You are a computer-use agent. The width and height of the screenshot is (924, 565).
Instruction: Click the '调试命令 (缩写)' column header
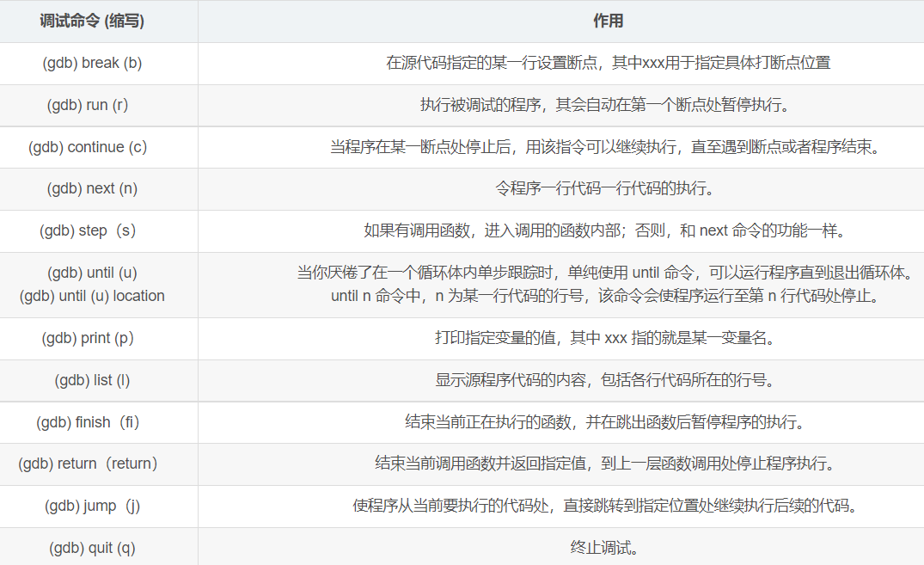[x=92, y=21]
